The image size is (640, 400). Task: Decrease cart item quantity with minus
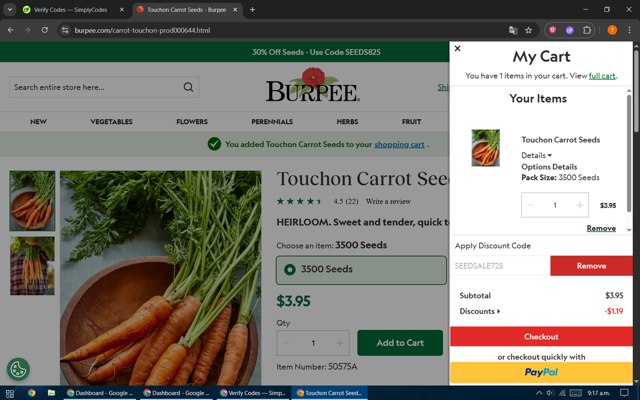coord(530,205)
